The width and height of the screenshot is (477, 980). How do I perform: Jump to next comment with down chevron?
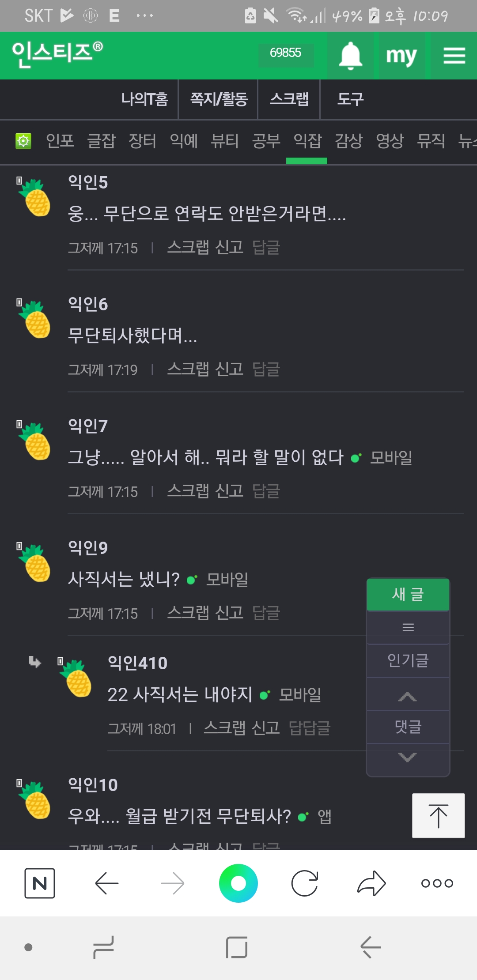point(408,757)
